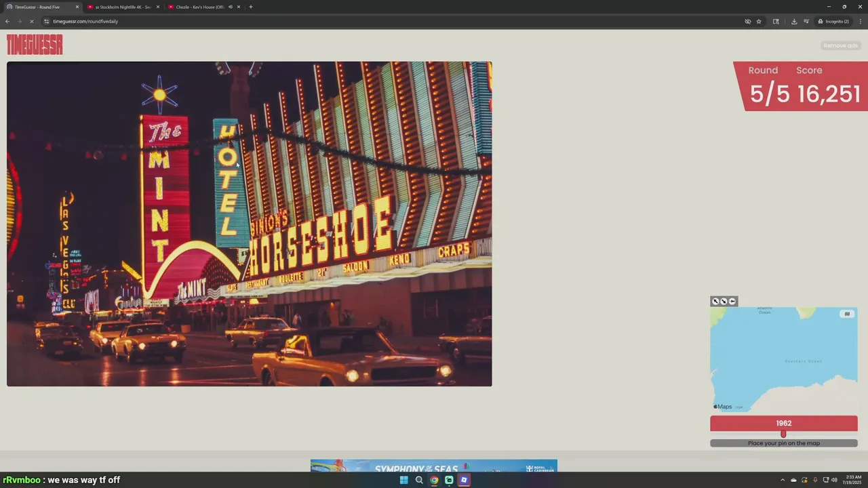Screen dimensions: 868x488
Task: Stop loading the page
Action: 31,22
